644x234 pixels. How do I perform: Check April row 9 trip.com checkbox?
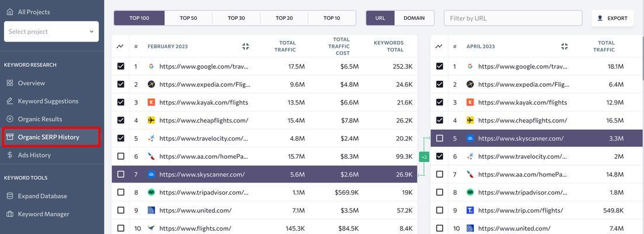pyautogui.click(x=440, y=210)
